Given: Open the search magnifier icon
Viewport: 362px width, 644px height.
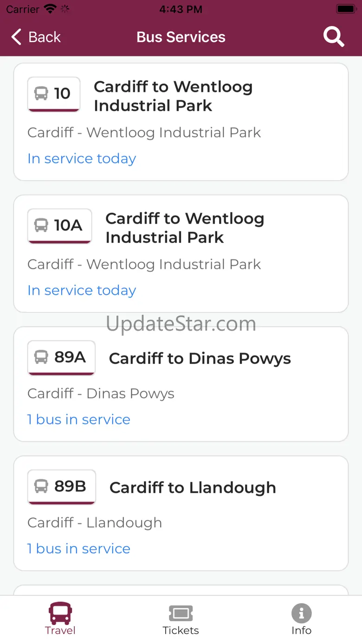Looking at the screenshot, I should (x=334, y=37).
